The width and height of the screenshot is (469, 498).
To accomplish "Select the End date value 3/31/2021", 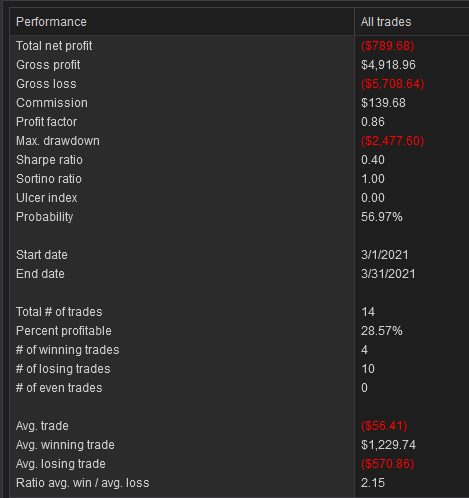I will coord(388,274).
